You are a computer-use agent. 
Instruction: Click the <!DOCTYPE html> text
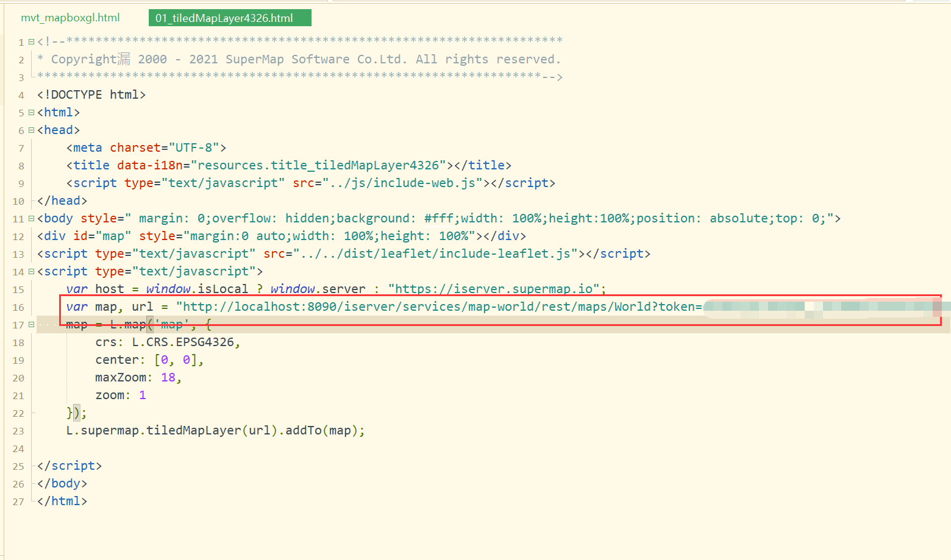(x=91, y=94)
